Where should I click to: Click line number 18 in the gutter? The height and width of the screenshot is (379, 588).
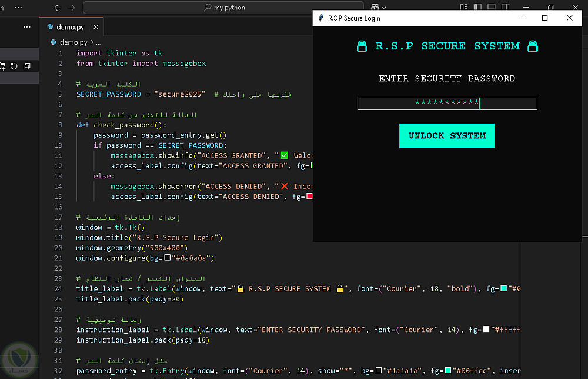(x=58, y=227)
